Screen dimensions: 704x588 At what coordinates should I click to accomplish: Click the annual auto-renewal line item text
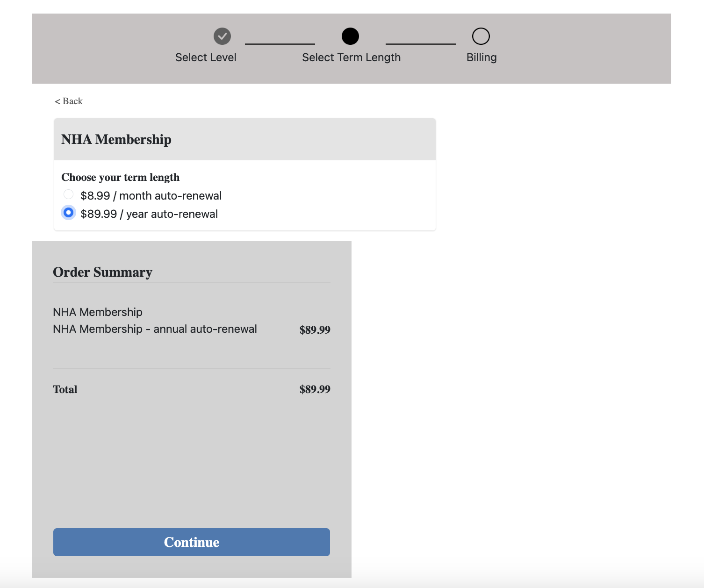tap(155, 329)
